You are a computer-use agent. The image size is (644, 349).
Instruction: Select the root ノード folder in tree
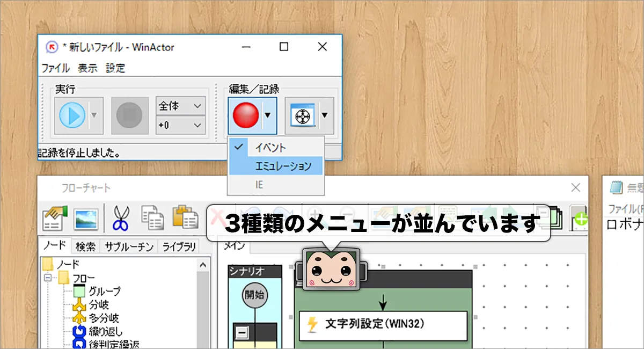coord(68,264)
